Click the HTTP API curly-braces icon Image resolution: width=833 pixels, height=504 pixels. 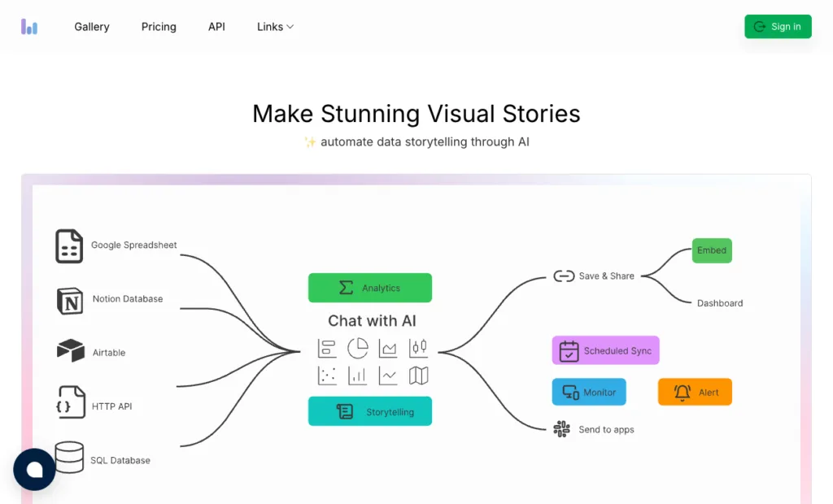[x=70, y=404]
